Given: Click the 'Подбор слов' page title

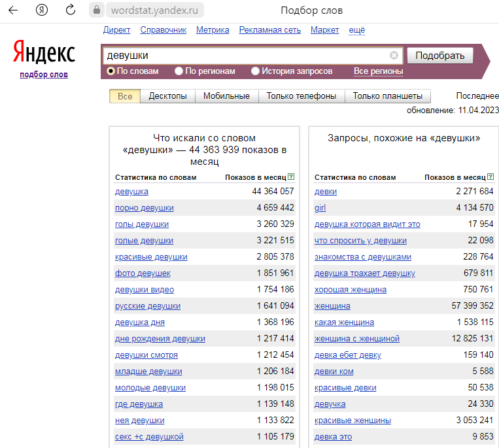Looking at the screenshot, I should (x=311, y=10).
